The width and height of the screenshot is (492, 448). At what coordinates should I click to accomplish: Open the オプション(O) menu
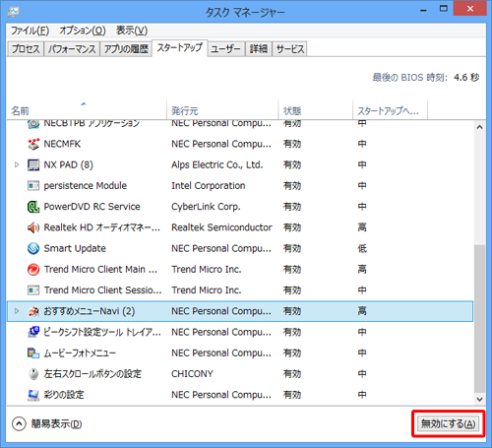point(83,31)
